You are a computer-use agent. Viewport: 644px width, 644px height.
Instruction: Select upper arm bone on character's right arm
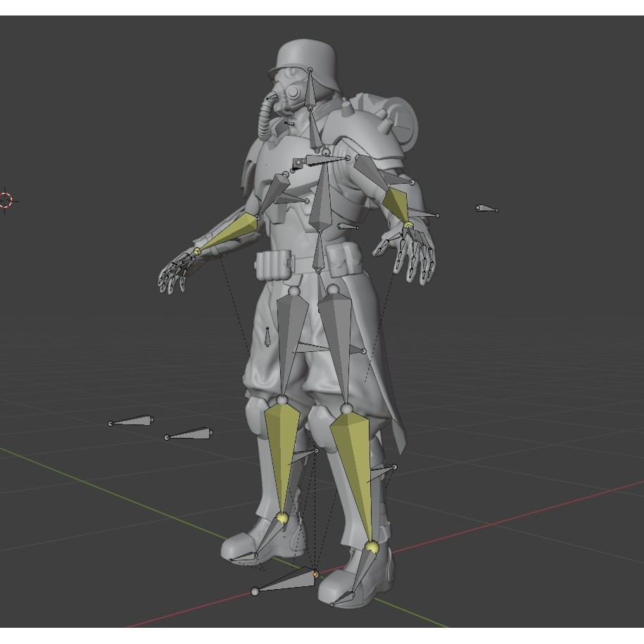(273, 194)
